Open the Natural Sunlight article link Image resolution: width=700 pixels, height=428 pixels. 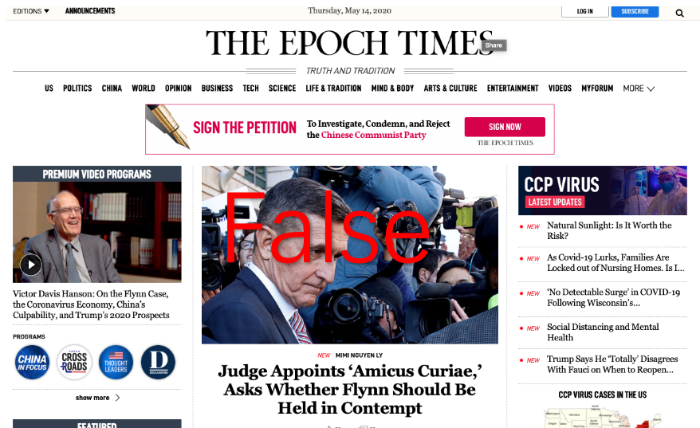click(x=609, y=230)
